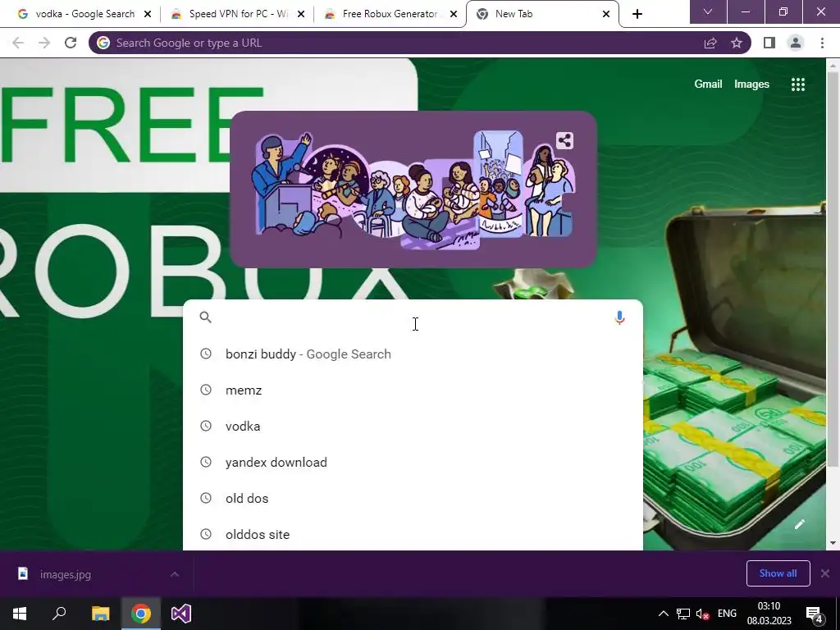Go forward with the forward arrow
The width and height of the screenshot is (840, 630).
tap(44, 43)
